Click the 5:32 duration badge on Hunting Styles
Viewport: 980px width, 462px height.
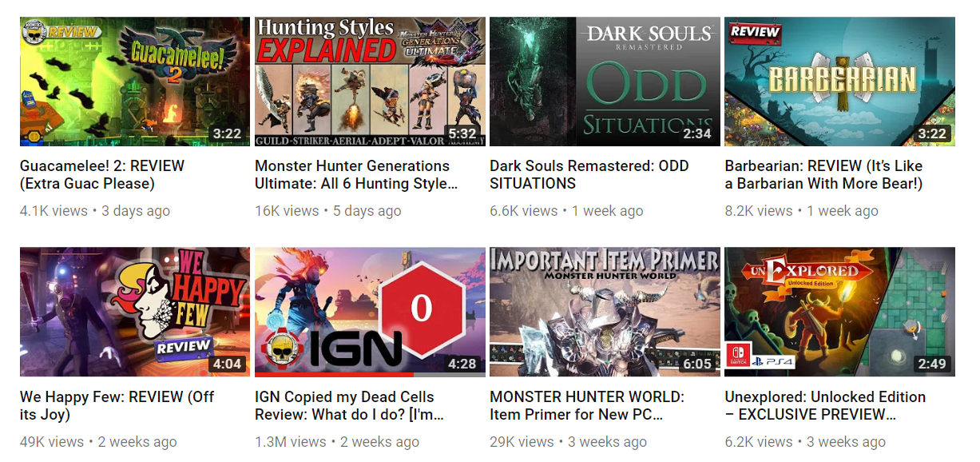[x=462, y=133]
